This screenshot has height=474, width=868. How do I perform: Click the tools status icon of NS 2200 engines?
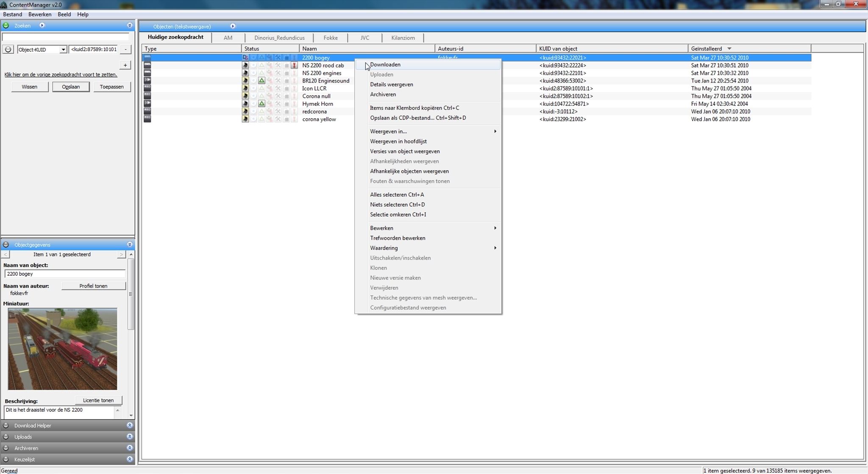point(278,73)
